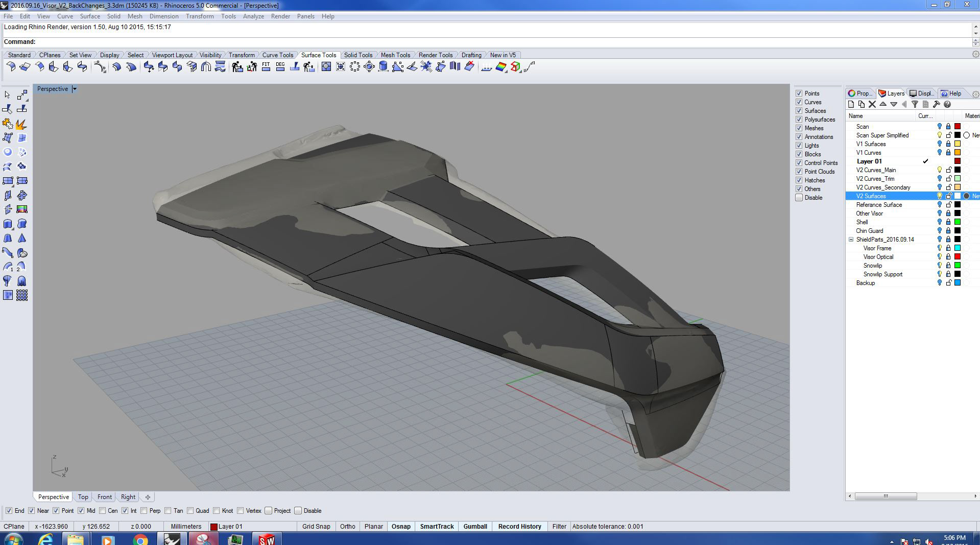Click the new layer icon
This screenshot has width=980, height=545.
point(851,104)
